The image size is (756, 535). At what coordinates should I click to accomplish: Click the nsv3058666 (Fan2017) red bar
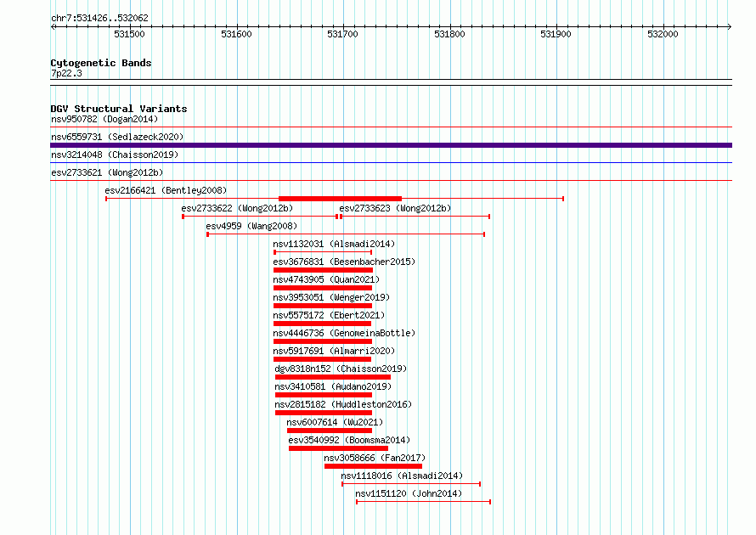(373, 466)
